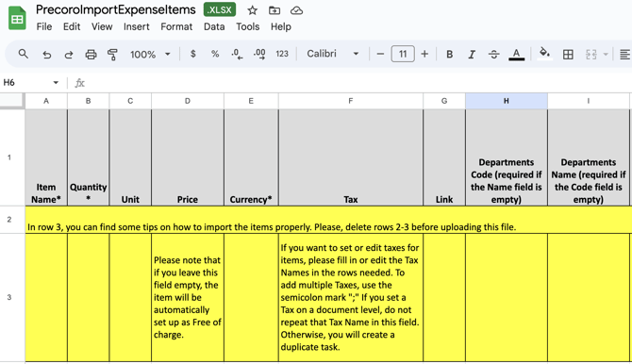Screen dimensions: 632x364
Task: Increase font size with plus button
Action: coord(424,54)
